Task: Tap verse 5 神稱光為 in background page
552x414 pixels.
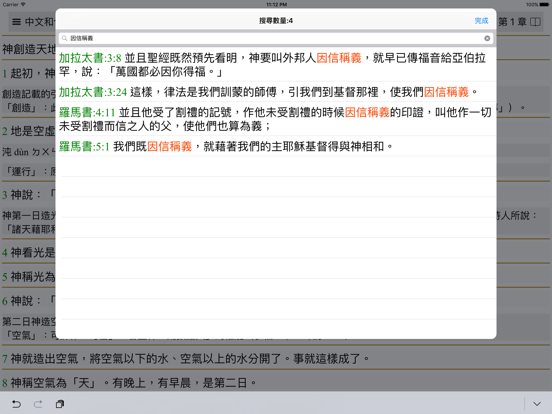Action: 28,277
